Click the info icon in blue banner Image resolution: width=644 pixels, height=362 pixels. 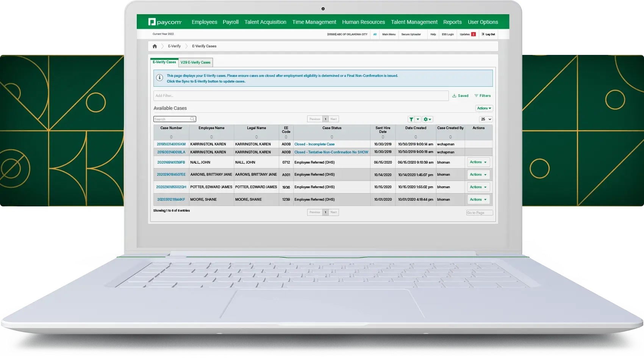[159, 78]
